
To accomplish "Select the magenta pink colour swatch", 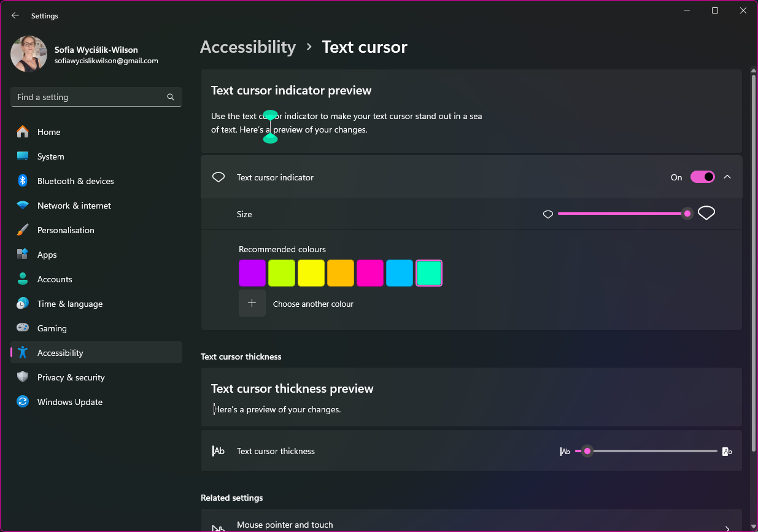I will pos(370,273).
